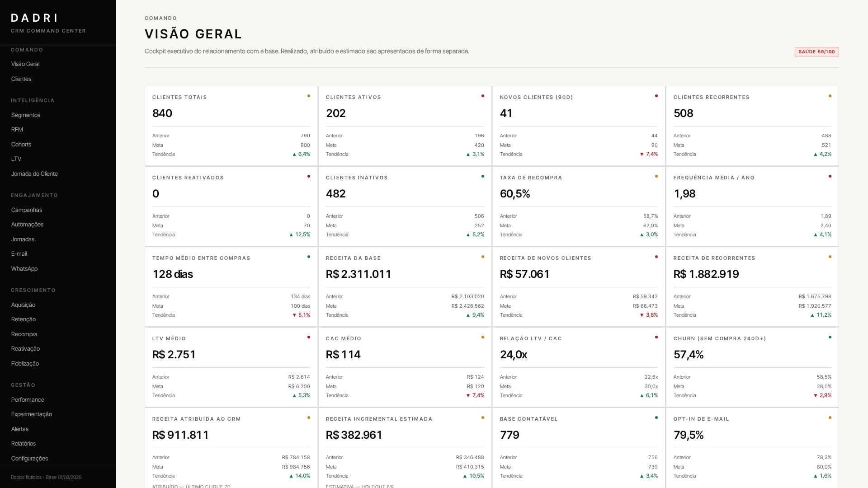Image resolution: width=868 pixels, height=488 pixels.
Task: Click status dot on Novos Clientes (90D) card
Action: click(656, 96)
